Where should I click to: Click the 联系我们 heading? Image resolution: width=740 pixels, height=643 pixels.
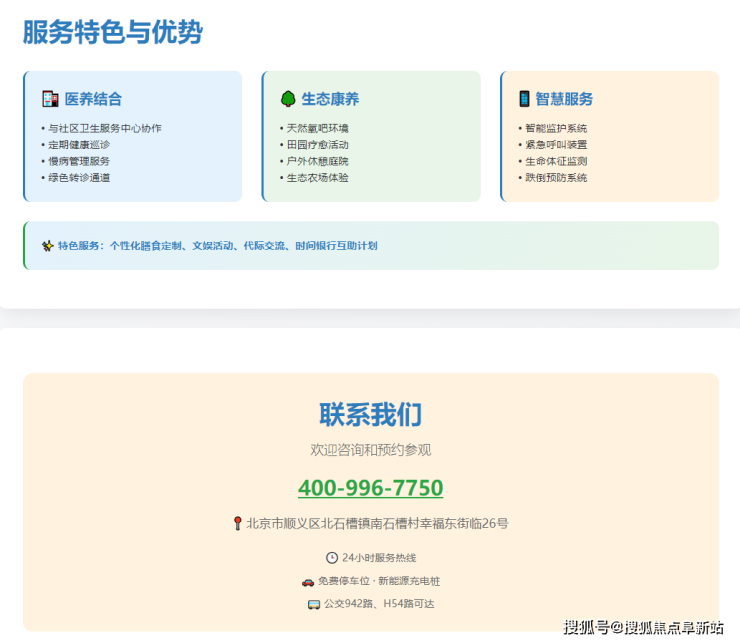370,414
